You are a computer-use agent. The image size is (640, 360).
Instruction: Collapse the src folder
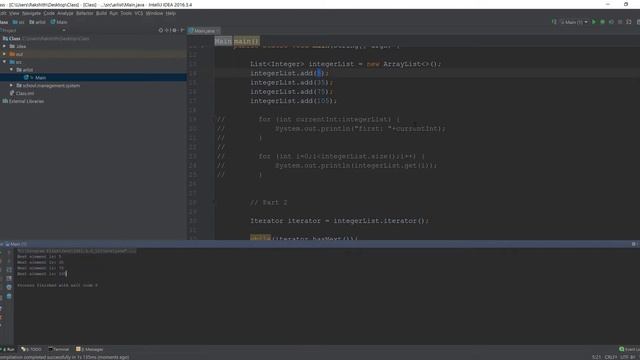4,62
